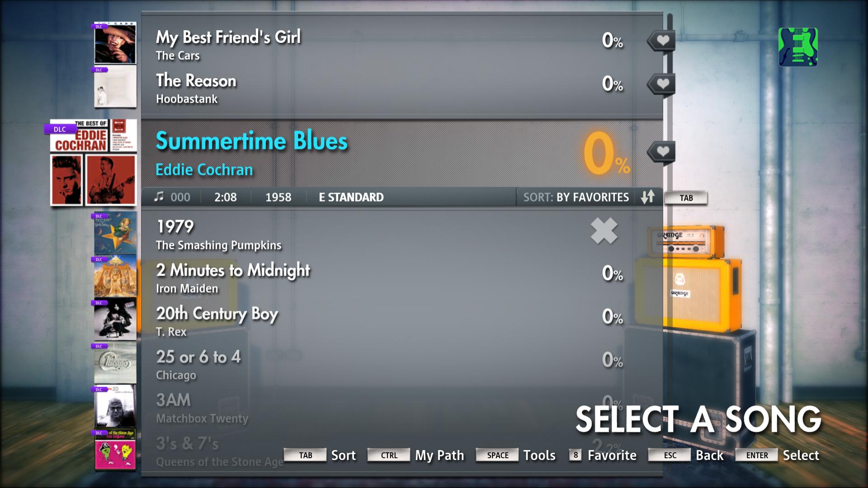
Task: Click the TAB button to view song tab
Action: 686,197
